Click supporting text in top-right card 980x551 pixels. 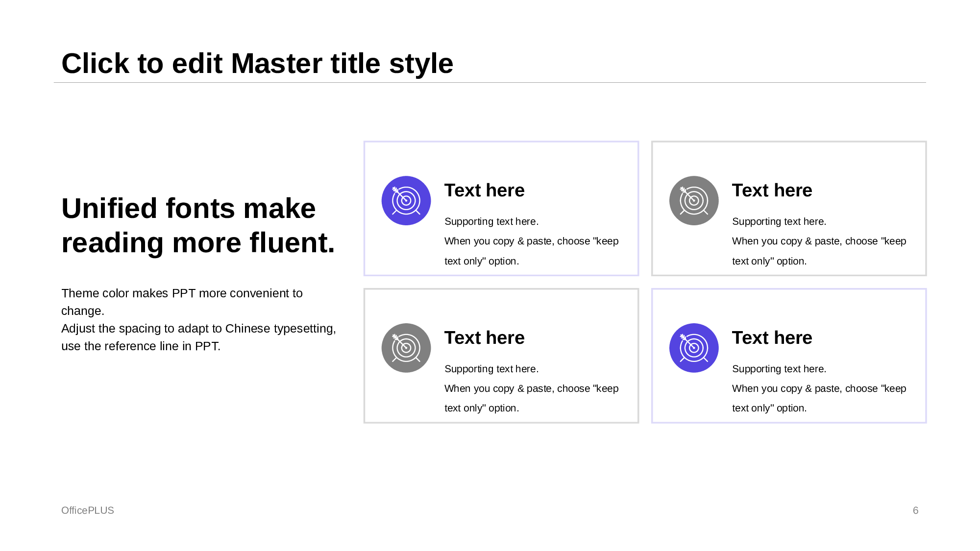click(819, 241)
